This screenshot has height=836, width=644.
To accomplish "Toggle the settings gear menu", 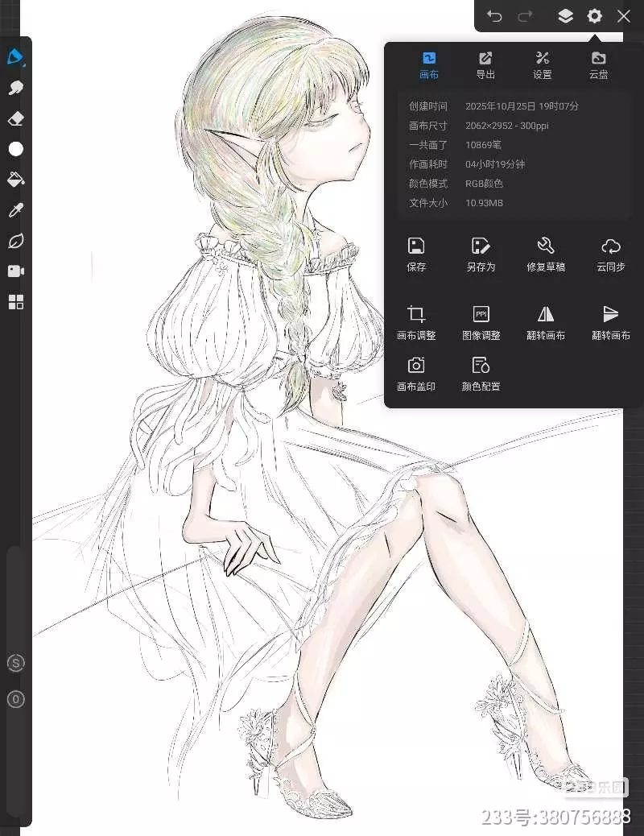I will coord(594,16).
